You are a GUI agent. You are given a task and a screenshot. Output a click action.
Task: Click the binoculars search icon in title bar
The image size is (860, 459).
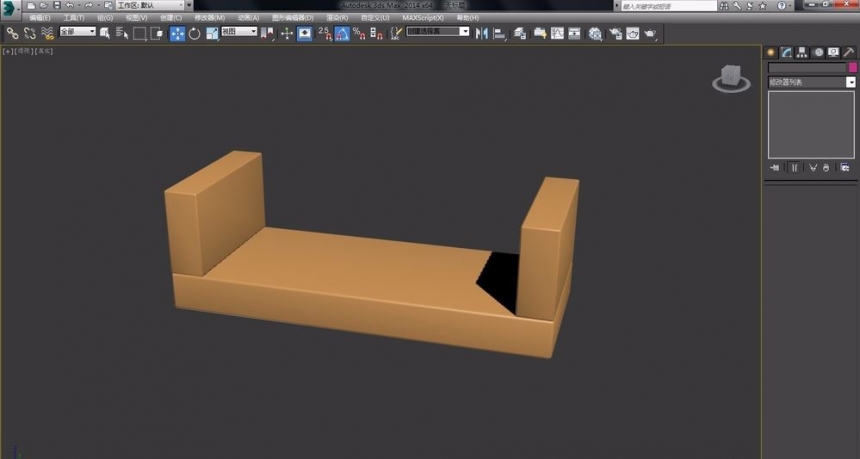click(725, 6)
